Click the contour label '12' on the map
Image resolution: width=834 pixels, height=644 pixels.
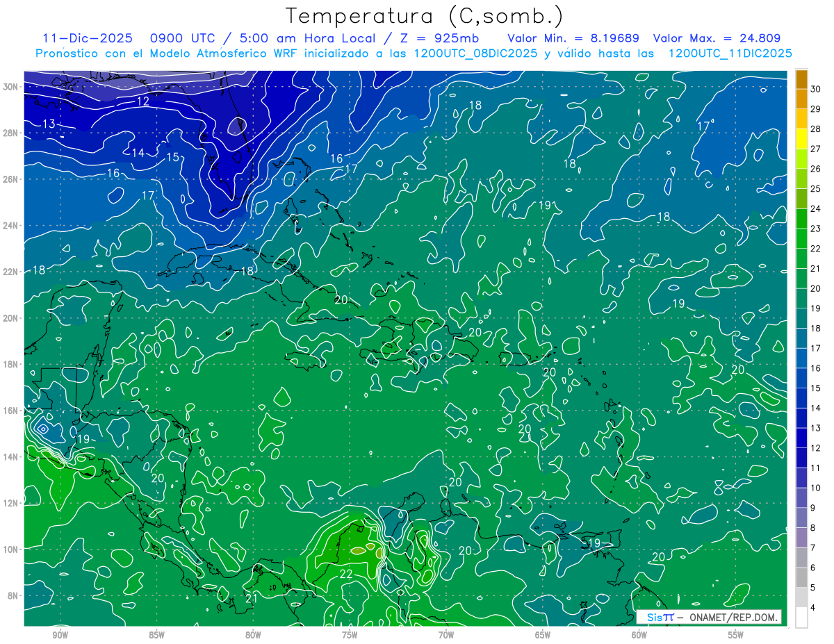[x=142, y=101]
